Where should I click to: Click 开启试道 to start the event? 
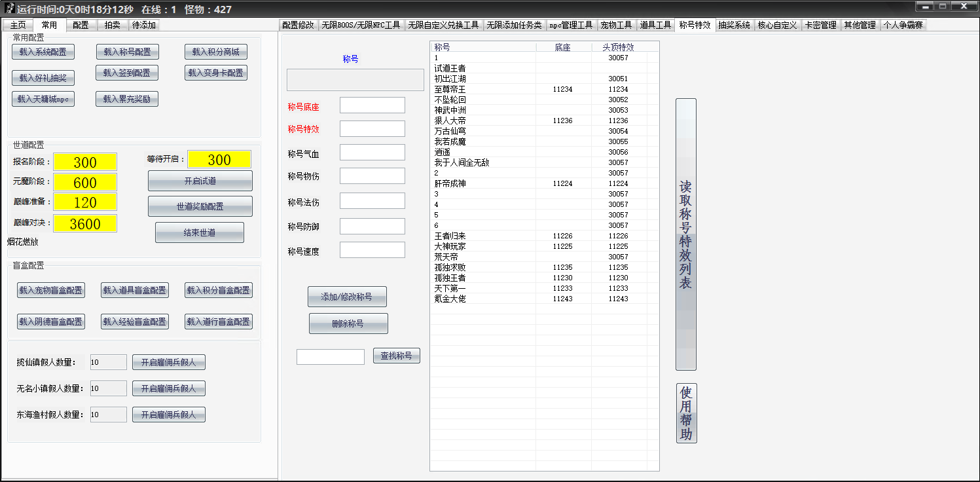pyautogui.click(x=200, y=181)
